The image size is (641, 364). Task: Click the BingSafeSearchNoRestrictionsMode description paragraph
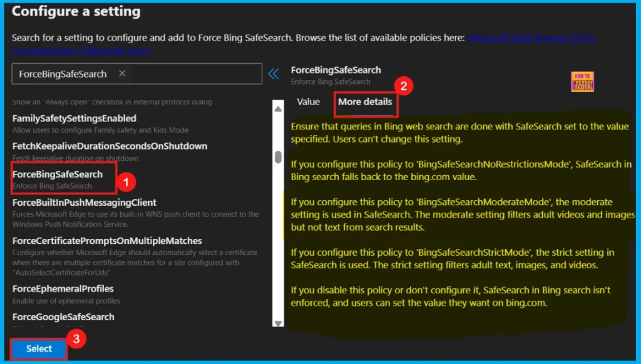461,170
